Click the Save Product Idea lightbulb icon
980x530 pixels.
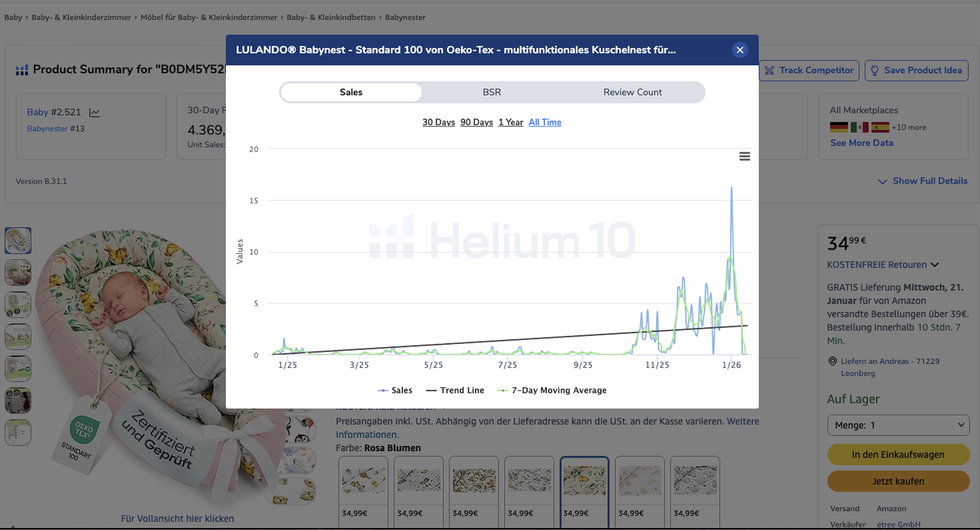point(874,70)
